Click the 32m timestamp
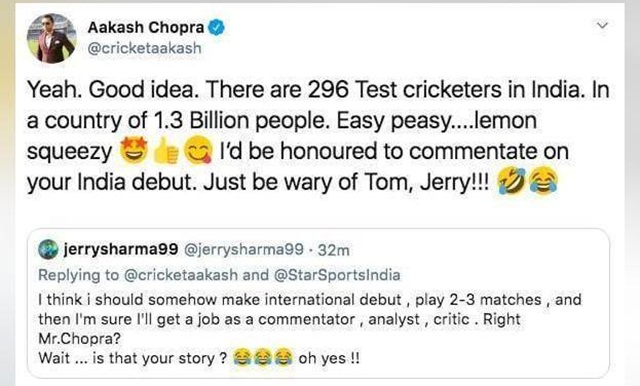Screen dimensions: 640x386 click(x=333, y=250)
